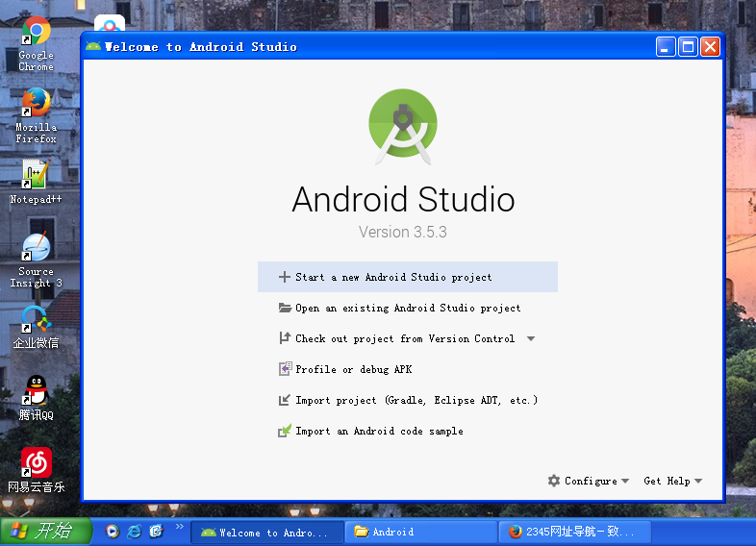Image resolution: width=756 pixels, height=546 pixels.
Task: Minimize the Welcome to Android Studio window
Action: 666,47
